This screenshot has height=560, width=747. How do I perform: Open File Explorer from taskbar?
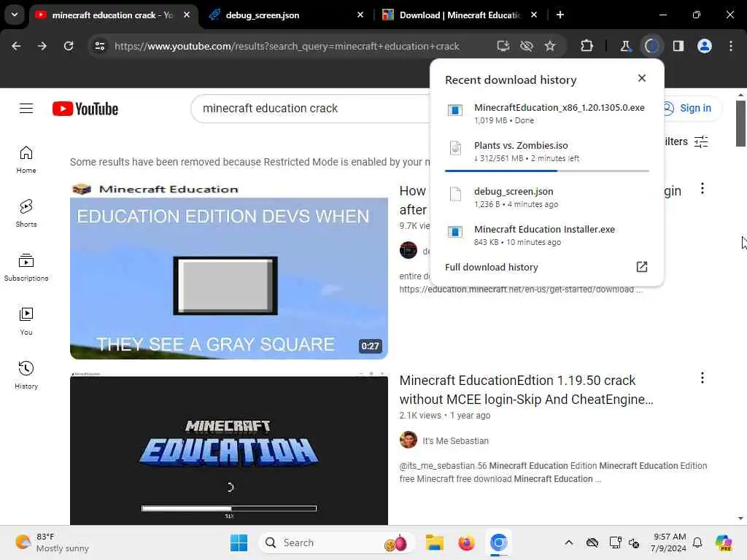(x=435, y=542)
